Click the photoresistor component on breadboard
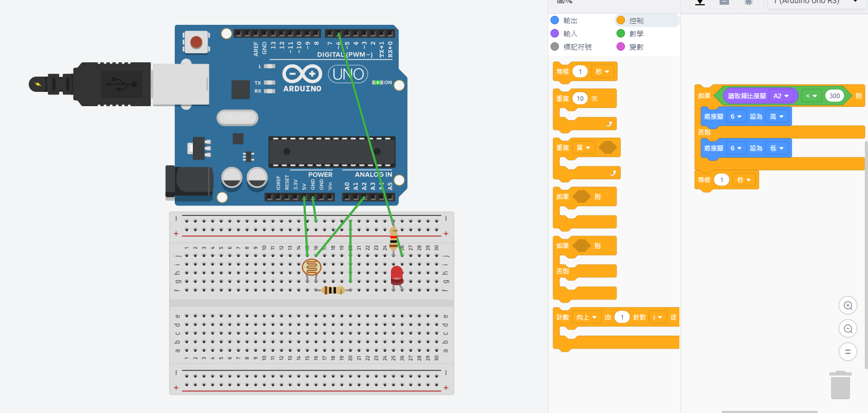The width and height of the screenshot is (868, 413). point(311,267)
